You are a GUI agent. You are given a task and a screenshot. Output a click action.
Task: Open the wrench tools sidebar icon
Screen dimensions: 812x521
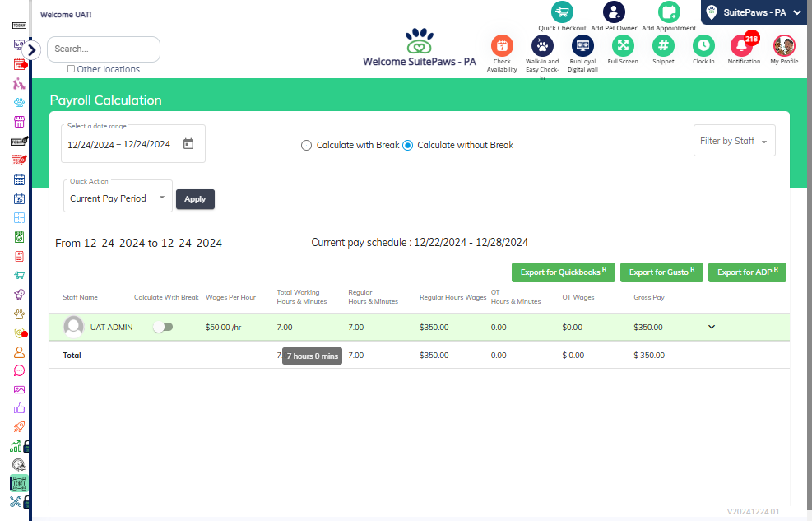click(x=16, y=501)
